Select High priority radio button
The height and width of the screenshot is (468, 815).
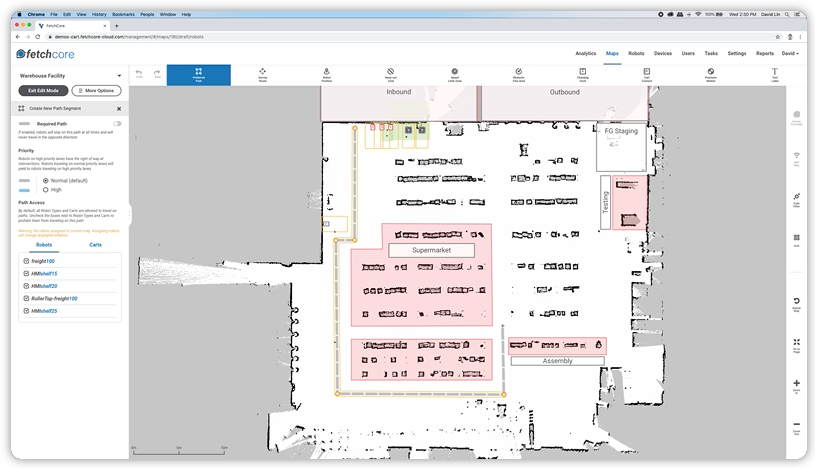click(x=45, y=189)
